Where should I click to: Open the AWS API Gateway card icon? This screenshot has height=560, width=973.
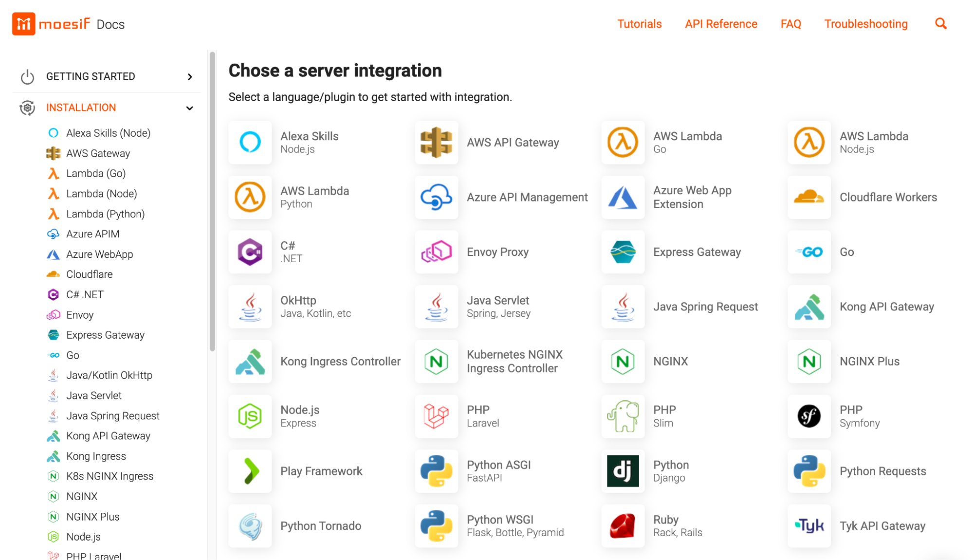[436, 143]
